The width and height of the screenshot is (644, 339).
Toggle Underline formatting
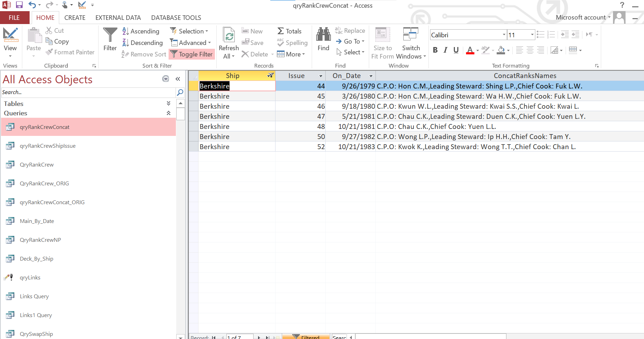[x=456, y=50]
